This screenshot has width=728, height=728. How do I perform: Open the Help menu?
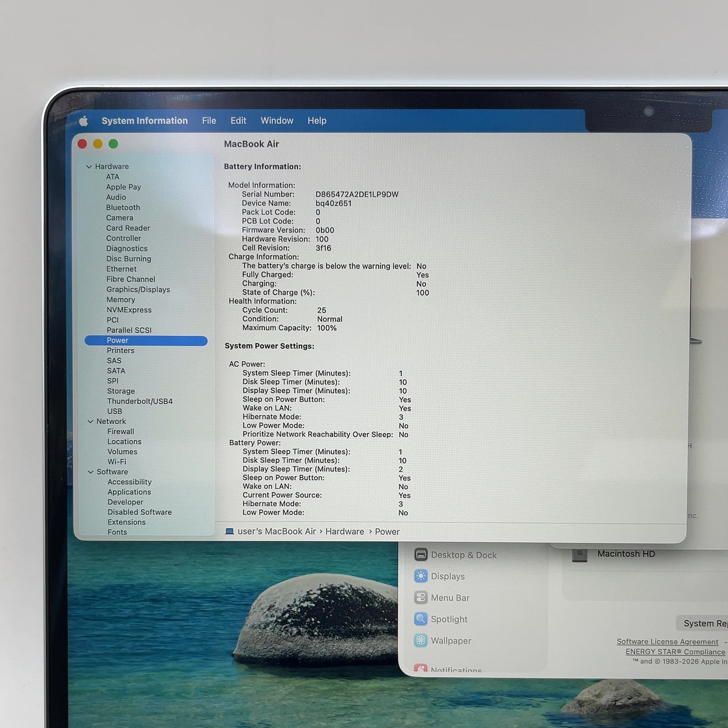(x=317, y=121)
